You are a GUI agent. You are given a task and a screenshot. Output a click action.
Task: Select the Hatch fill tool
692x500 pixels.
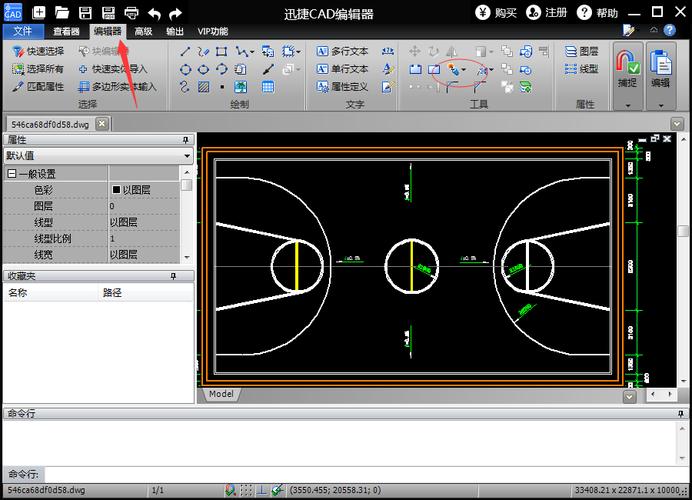(203, 87)
